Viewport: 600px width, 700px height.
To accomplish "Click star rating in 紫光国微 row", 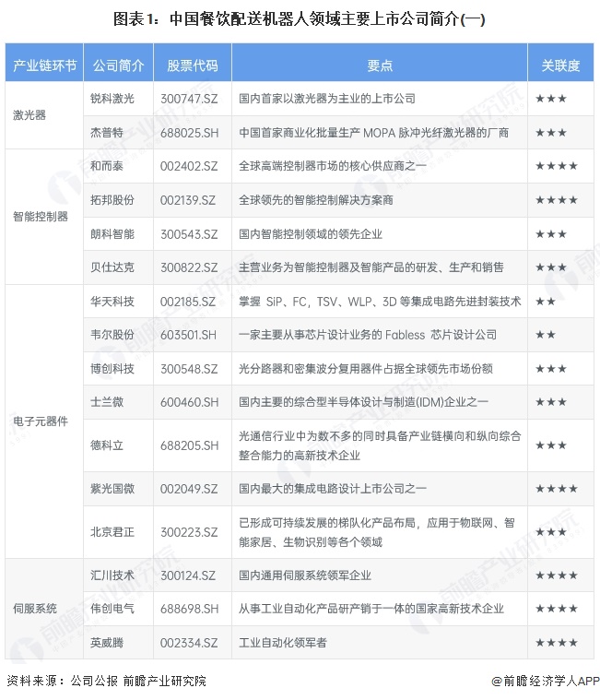I will point(557,489).
